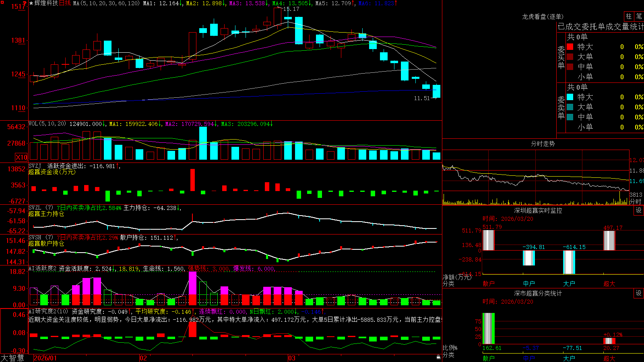Click the MA1: 12.164 value
Viewport: 644px width, 362px height.
pos(161,3)
